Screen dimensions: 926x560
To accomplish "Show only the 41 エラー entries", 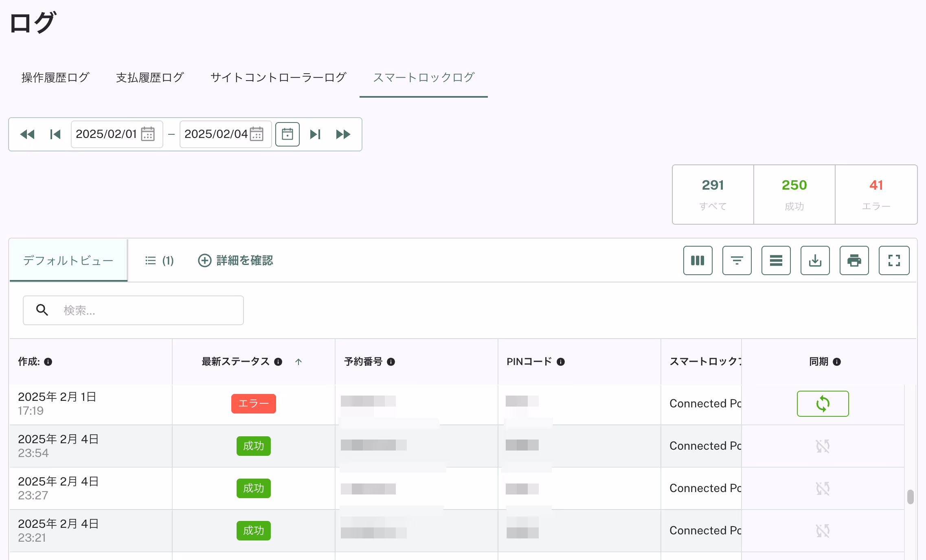I will (x=876, y=194).
